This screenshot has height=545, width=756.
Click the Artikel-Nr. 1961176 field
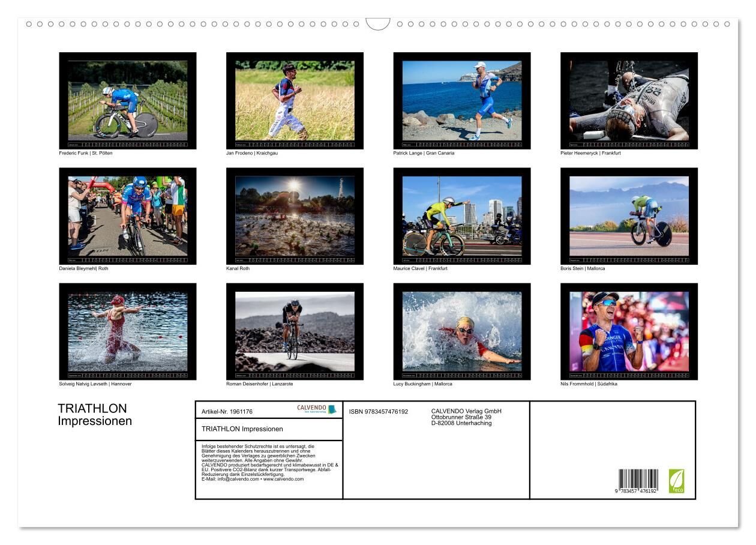coord(227,412)
